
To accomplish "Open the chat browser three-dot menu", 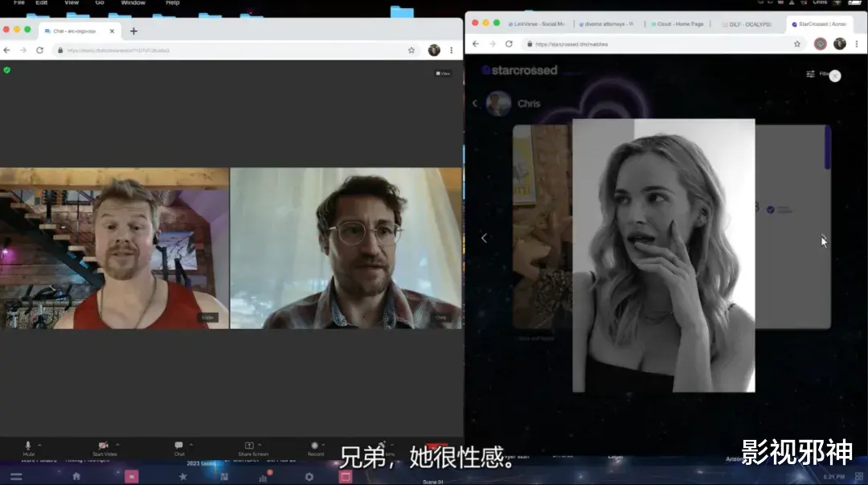I will coord(452,51).
